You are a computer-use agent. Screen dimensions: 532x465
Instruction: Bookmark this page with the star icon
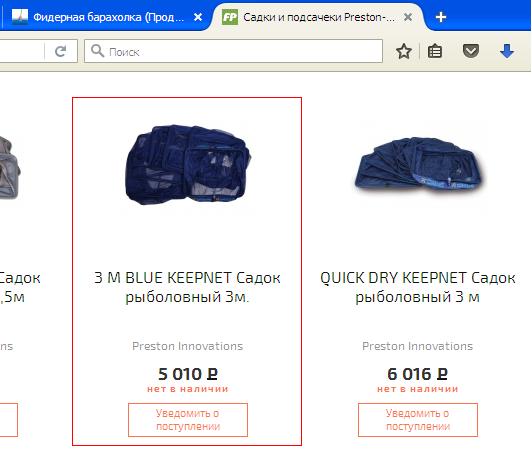point(404,52)
